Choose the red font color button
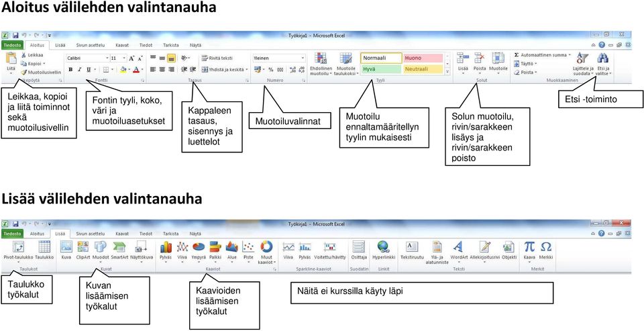The height and width of the screenshot is (331, 644). tap(136, 69)
